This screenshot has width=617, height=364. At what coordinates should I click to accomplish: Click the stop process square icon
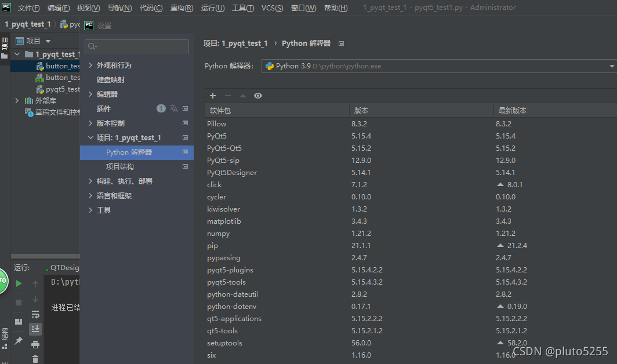click(19, 302)
